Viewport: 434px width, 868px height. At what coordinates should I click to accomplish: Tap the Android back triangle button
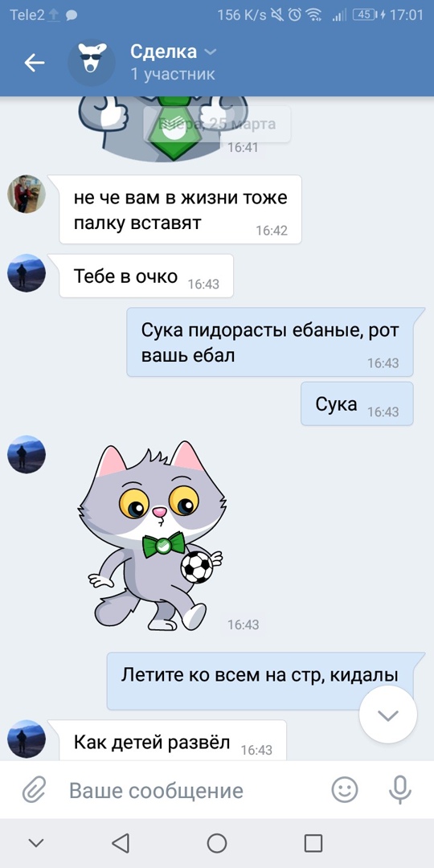(x=120, y=843)
